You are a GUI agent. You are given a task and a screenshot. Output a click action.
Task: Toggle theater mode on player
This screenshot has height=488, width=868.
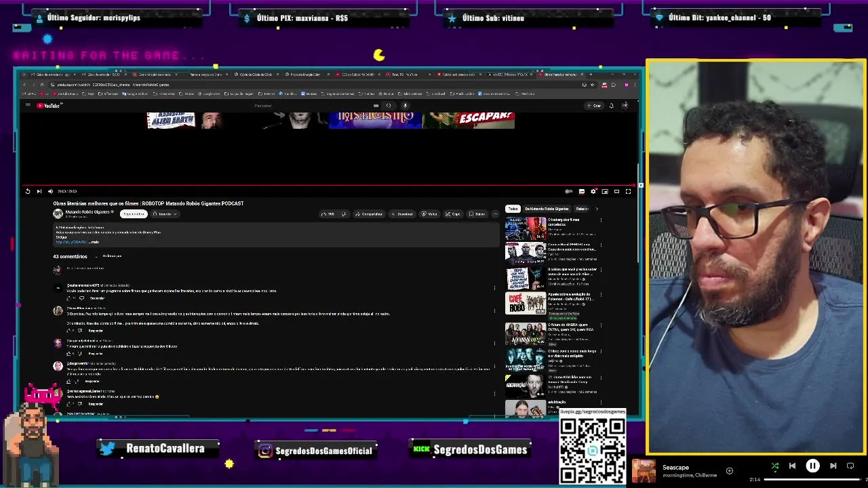click(x=616, y=192)
